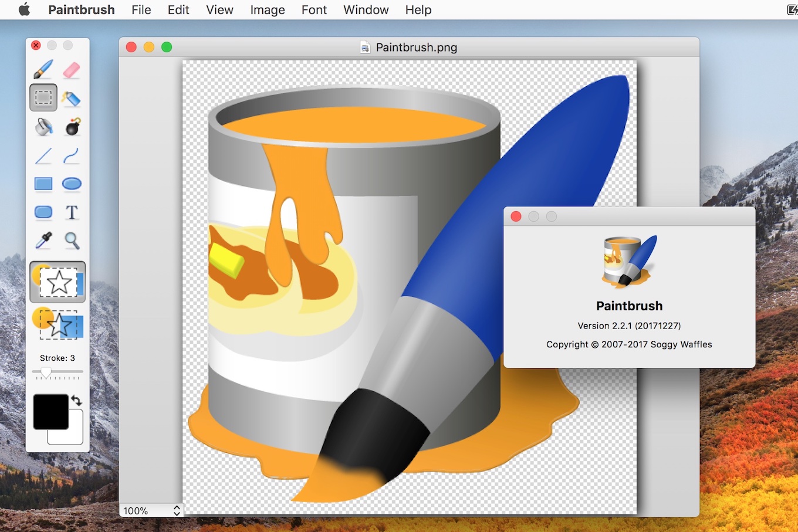Open the Window menu
798x532 pixels.
[366, 9]
